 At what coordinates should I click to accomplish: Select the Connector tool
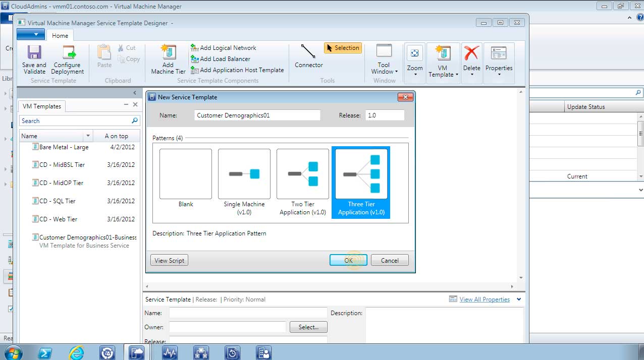[309, 56]
